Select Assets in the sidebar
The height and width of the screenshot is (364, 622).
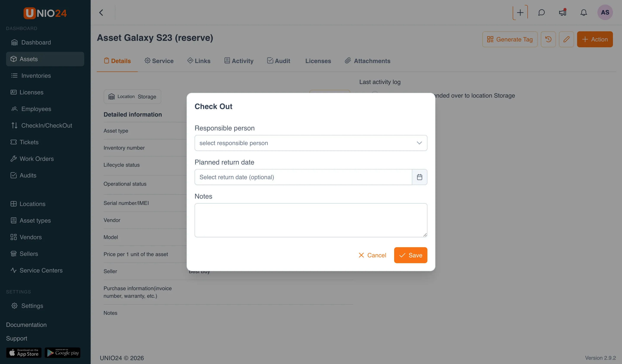point(45,59)
